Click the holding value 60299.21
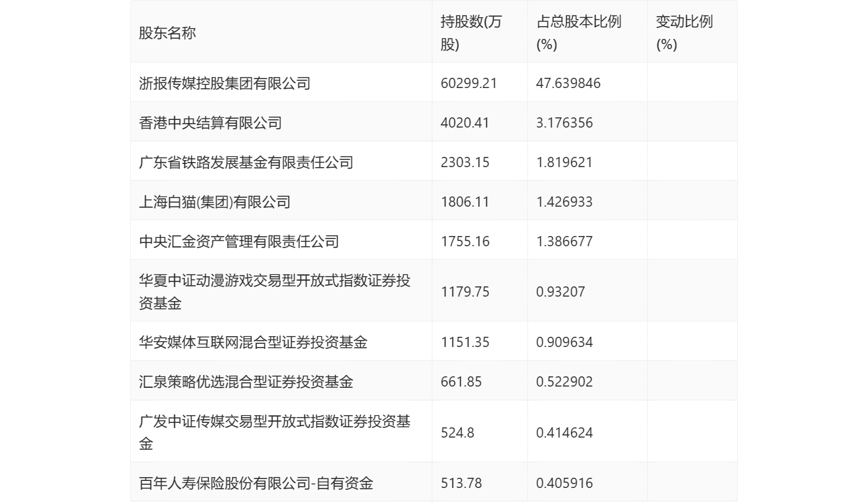Viewport: 868px width, 502px height. click(x=468, y=83)
